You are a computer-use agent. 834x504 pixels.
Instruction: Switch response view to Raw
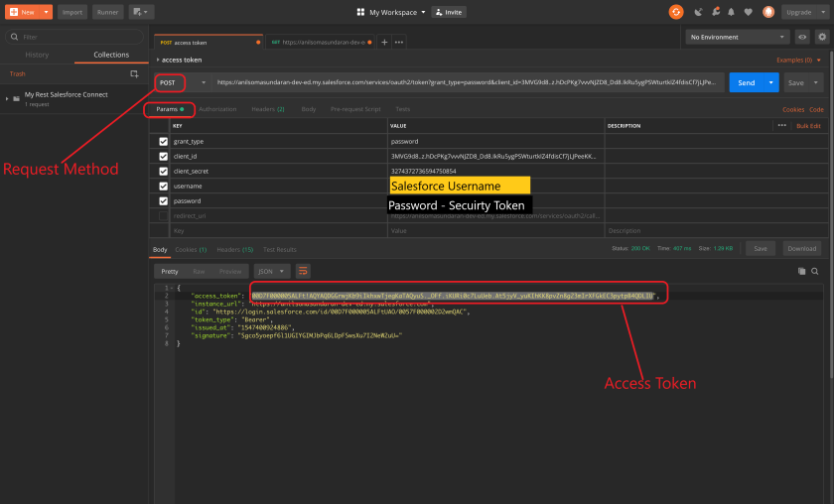199,271
